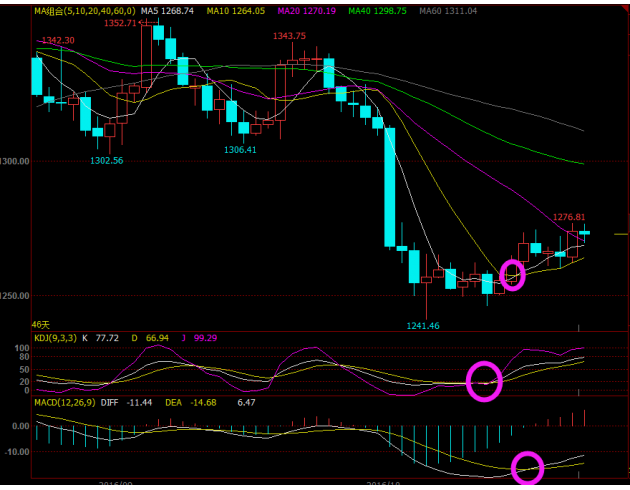Click the KDJ(9,3,3) indicator title
The width and height of the screenshot is (630, 490).
point(55,338)
